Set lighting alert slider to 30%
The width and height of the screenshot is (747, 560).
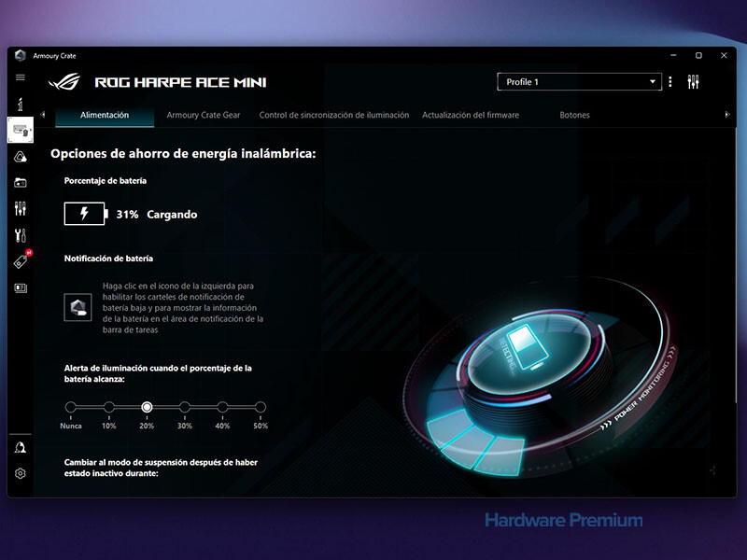(x=184, y=407)
